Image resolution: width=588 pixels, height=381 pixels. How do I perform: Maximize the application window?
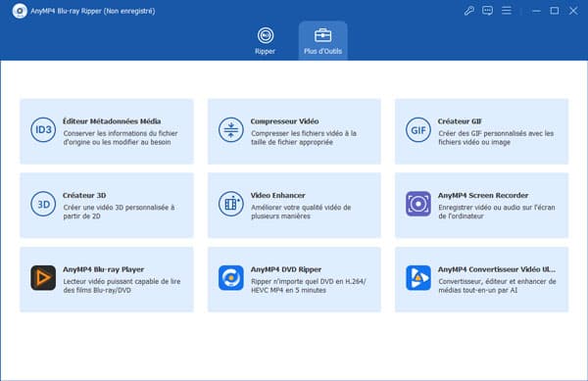[555, 11]
